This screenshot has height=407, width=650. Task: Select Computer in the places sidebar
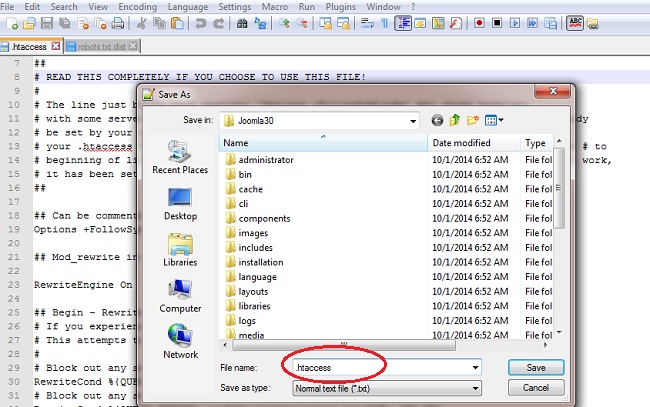click(x=180, y=297)
